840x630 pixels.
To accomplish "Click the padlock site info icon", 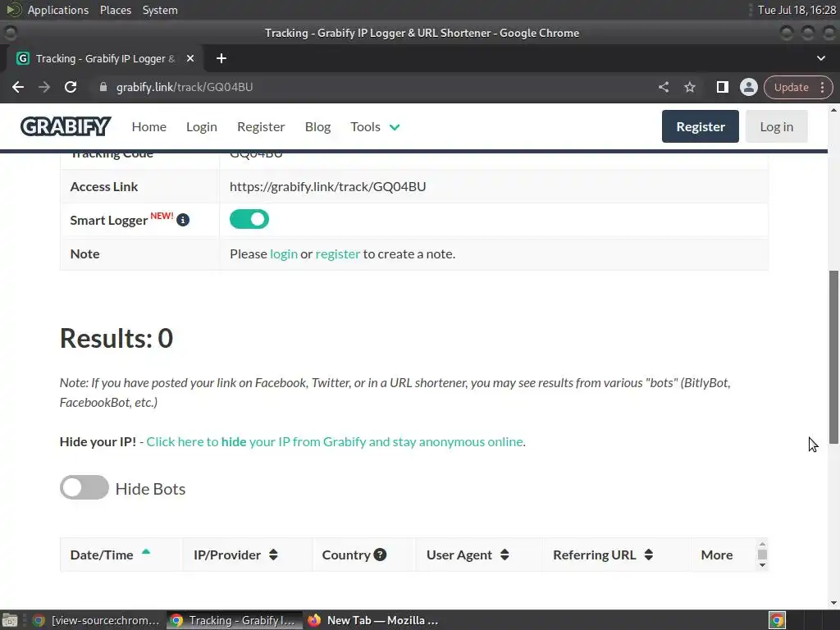I will click(x=103, y=87).
